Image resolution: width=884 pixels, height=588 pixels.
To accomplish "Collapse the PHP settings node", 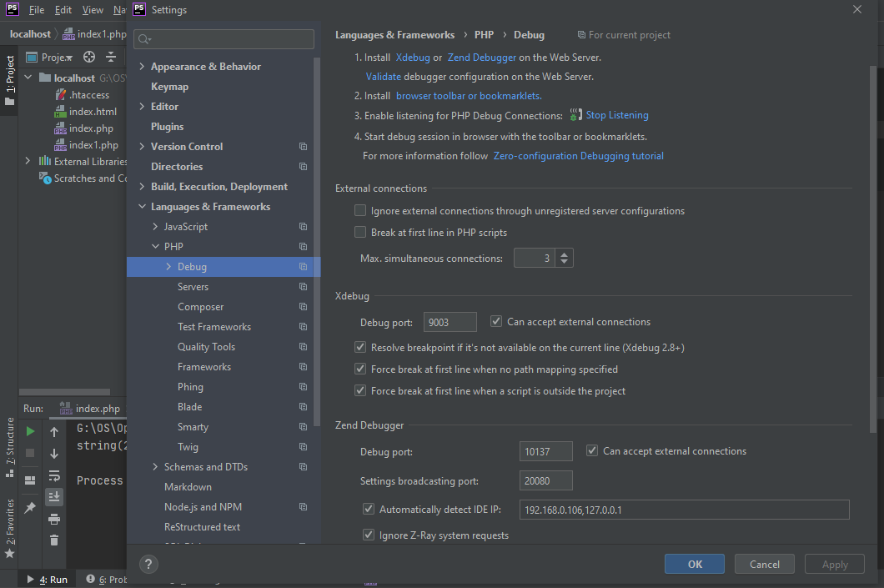I will pyautogui.click(x=156, y=247).
